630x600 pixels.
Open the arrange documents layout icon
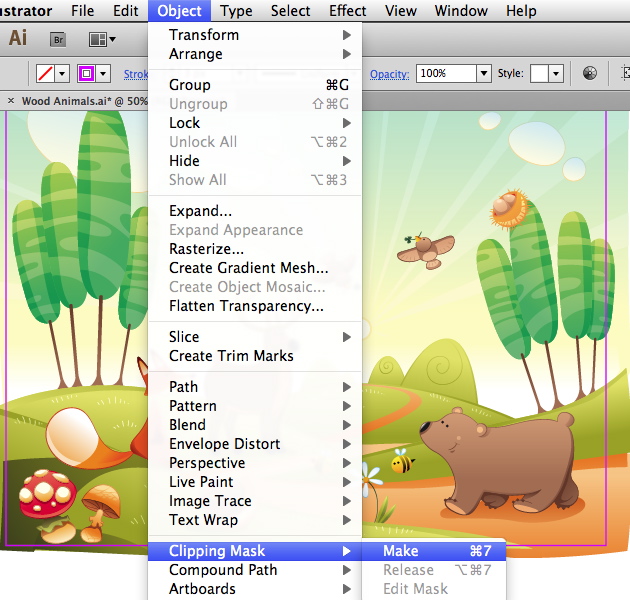click(x=102, y=40)
